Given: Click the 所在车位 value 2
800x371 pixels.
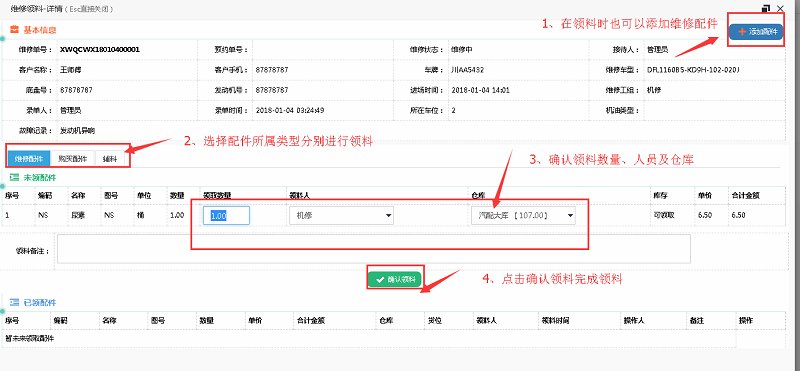Looking at the screenshot, I should click(x=453, y=110).
